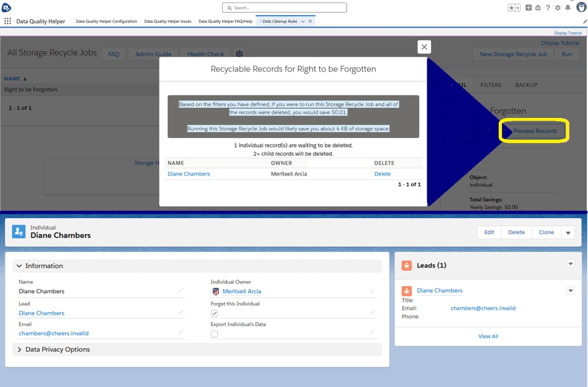Open the Trailhead guidance icon
This screenshot has height=387, width=588.
pos(538,7)
